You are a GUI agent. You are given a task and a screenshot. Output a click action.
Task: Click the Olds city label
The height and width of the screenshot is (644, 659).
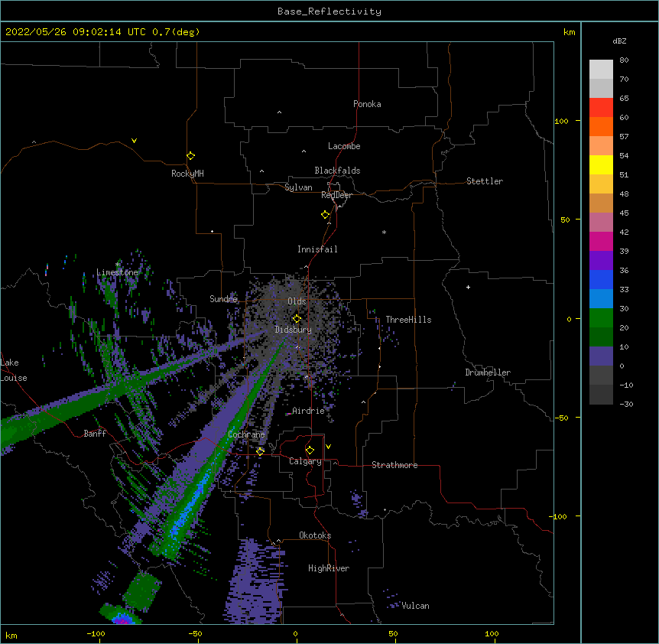[297, 301]
